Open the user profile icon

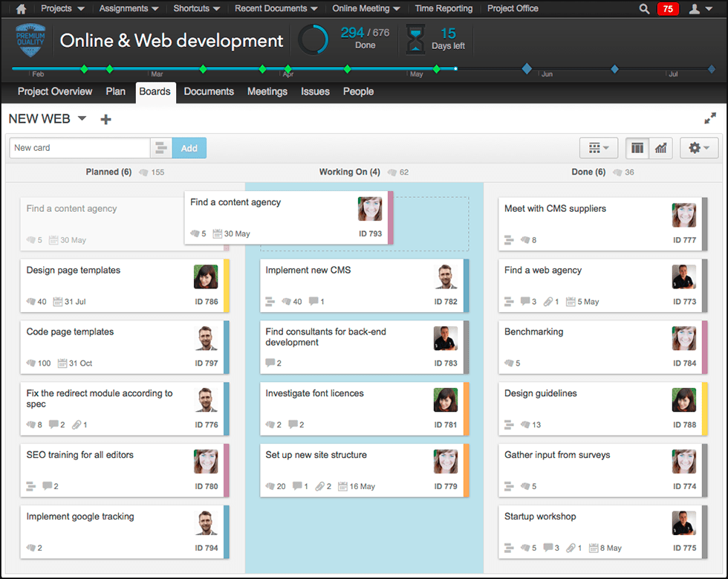coord(694,8)
